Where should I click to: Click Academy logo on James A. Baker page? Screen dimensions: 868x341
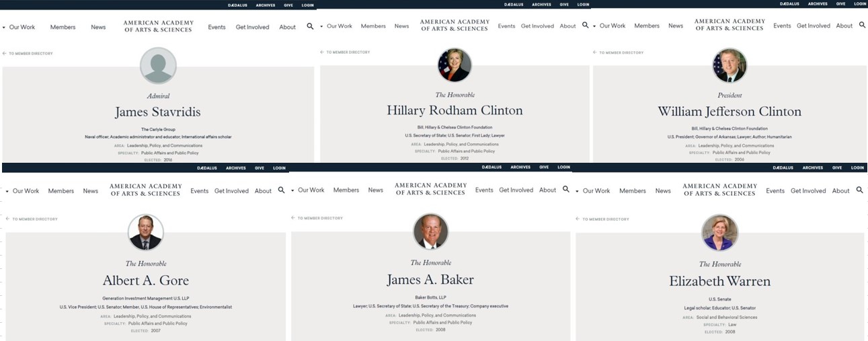coord(430,189)
